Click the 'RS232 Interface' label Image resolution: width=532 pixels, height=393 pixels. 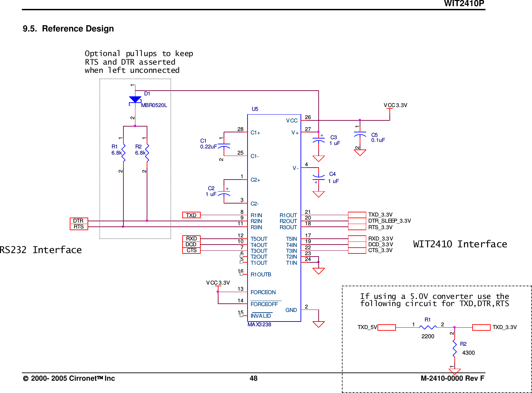pyautogui.click(x=41, y=250)
